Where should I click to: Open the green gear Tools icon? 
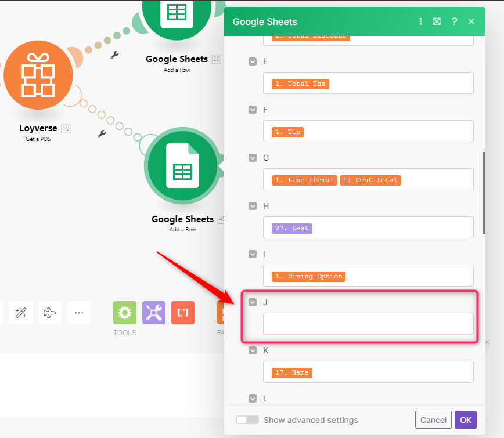pyautogui.click(x=124, y=313)
